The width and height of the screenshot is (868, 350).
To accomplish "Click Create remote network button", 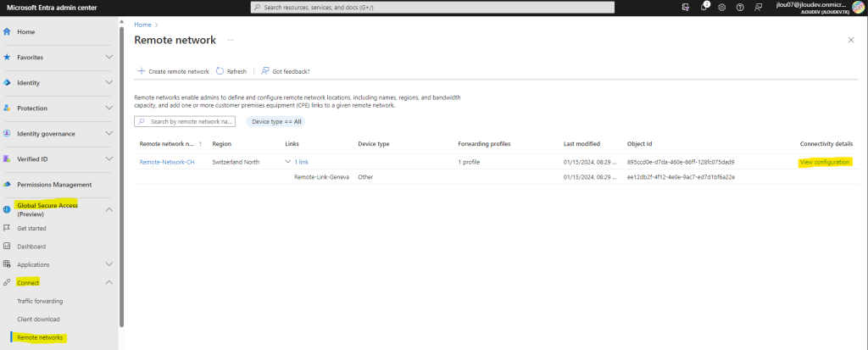I will coord(173,71).
